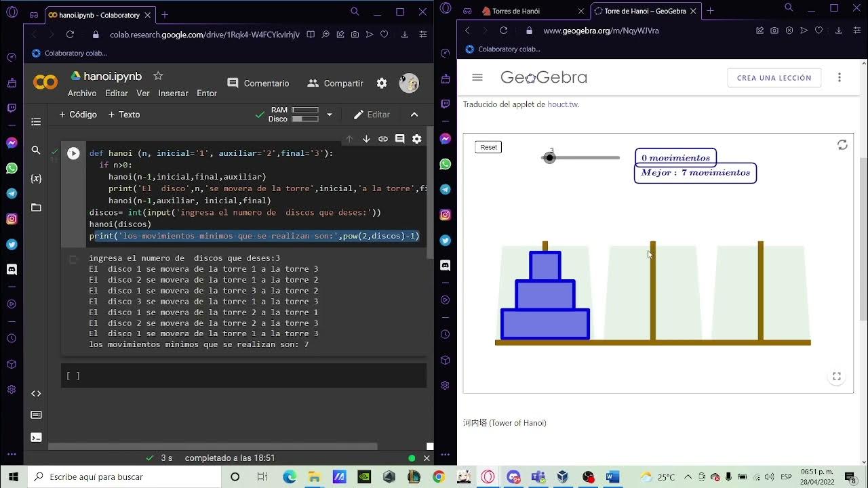Screen dimensions: 868x488
Task: Open GeoGebra hamburger menu
Action: click(x=477, y=77)
